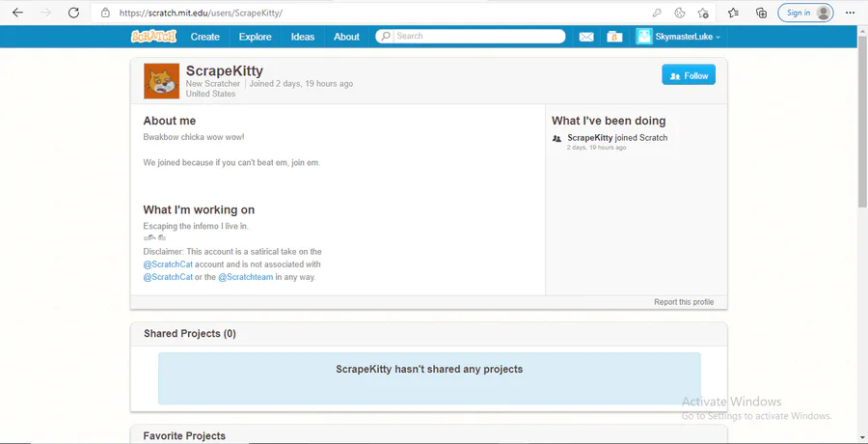Open the About page
The width and height of the screenshot is (868, 444).
(x=346, y=37)
